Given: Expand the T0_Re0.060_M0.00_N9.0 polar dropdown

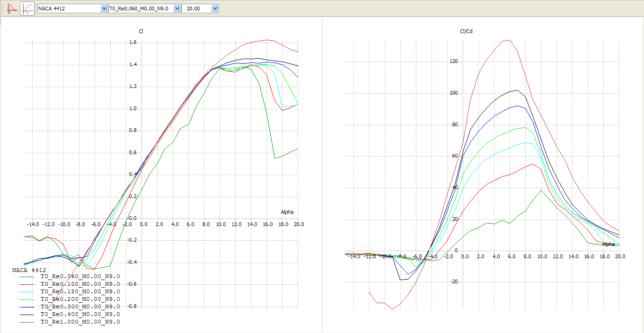Looking at the screenshot, I should [176, 9].
